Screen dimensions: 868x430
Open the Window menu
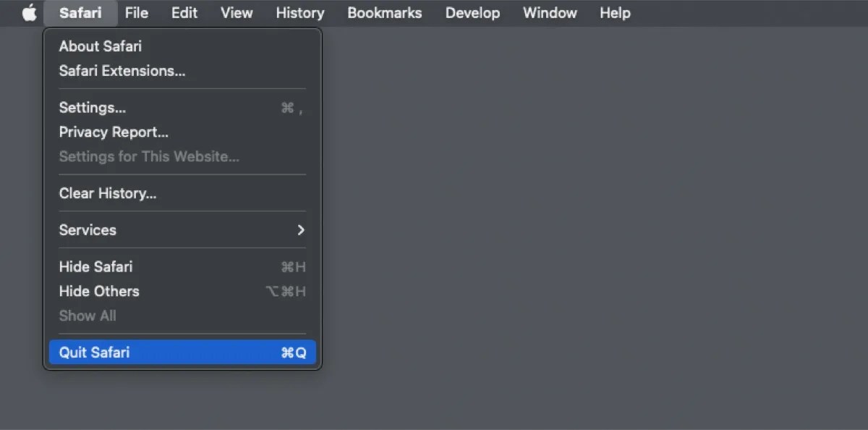(550, 12)
